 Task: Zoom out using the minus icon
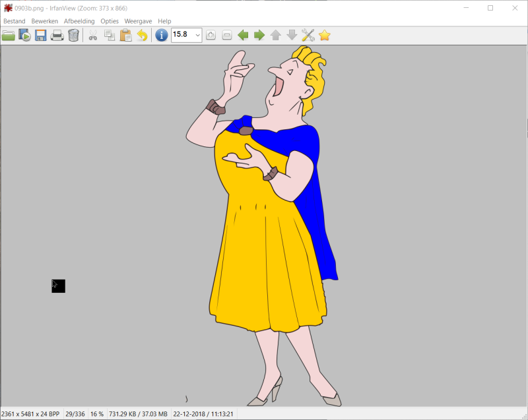226,36
